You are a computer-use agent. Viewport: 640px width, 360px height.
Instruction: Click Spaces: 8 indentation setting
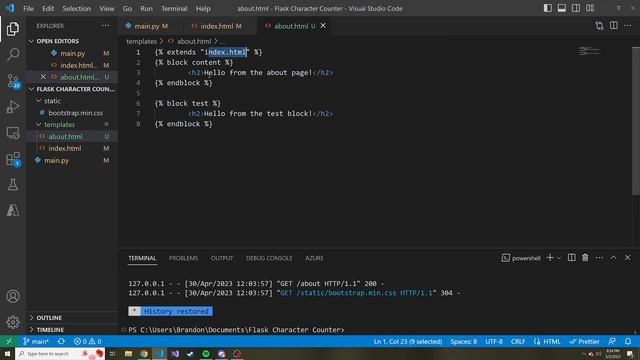tap(463, 341)
